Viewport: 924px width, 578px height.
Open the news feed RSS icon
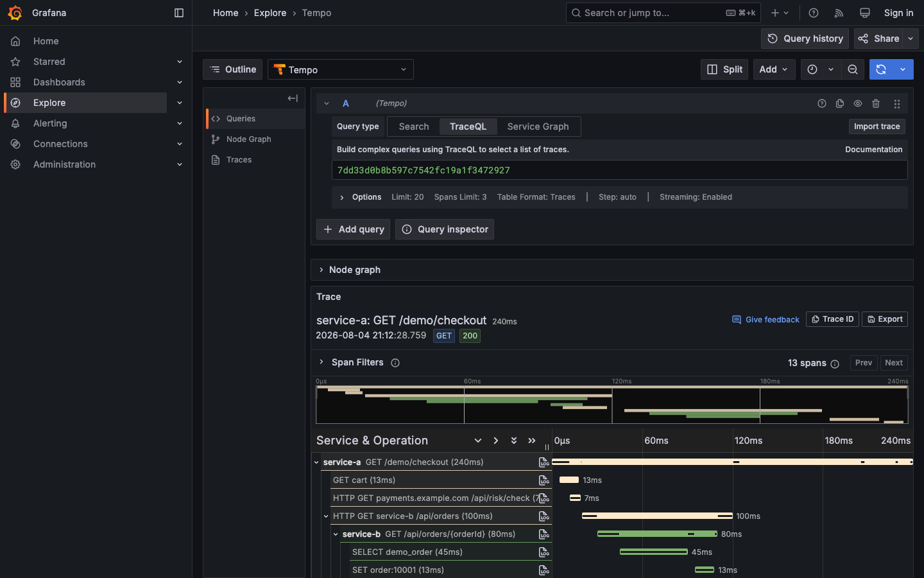tap(839, 13)
